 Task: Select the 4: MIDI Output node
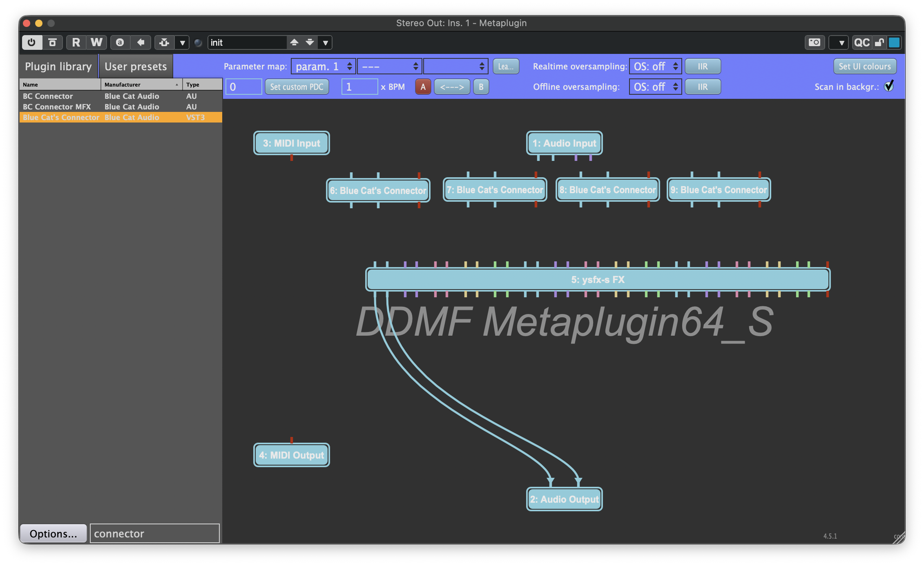coord(291,455)
